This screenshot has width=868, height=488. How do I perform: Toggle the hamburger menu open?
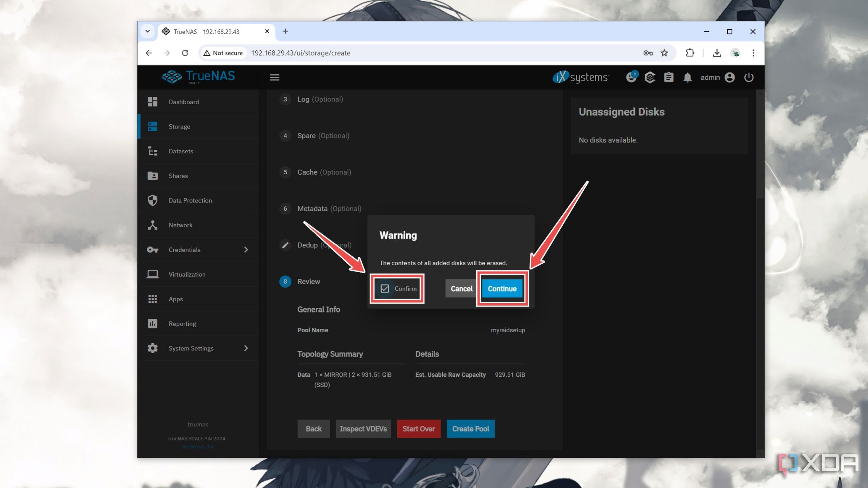[274, 77]
